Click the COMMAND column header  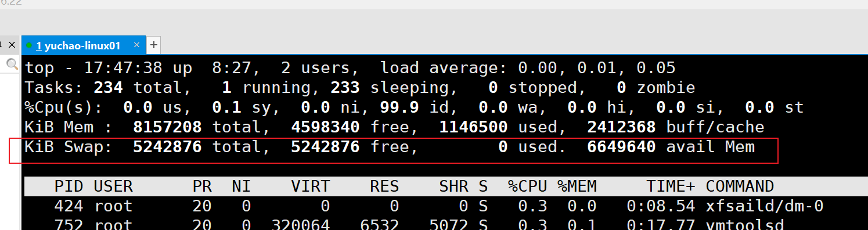(740, 186)
